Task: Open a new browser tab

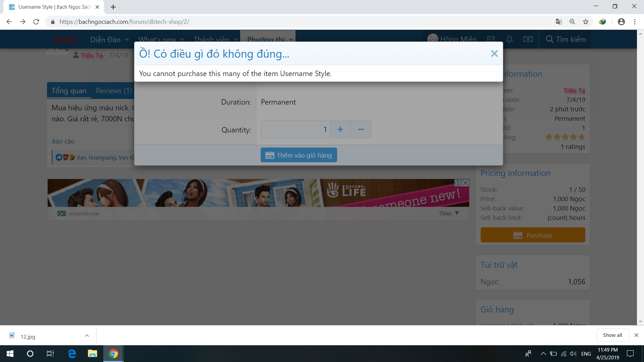Action: coord(113,7)
